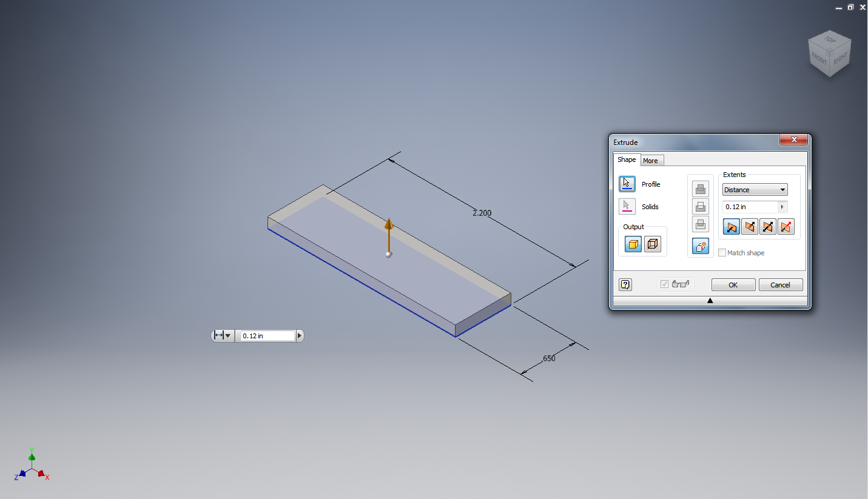The image size is (868, 499).
Task: Toggle the preview glasses checkbox
Action: click(x=665, y=284)
